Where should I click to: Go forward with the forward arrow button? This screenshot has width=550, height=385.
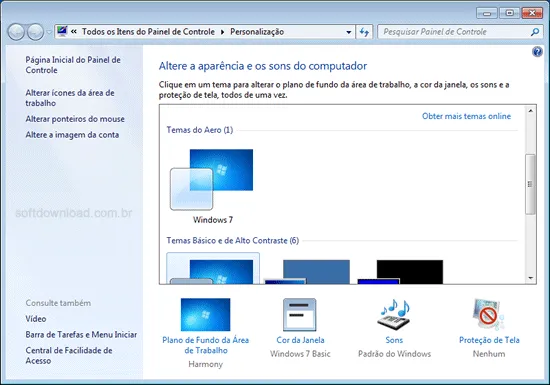point(35,32)
